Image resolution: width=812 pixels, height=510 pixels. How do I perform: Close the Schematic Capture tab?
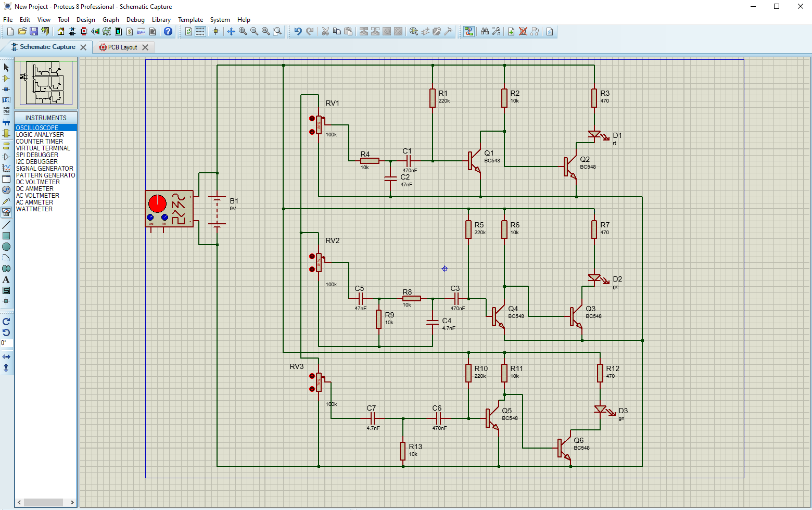coord(83,47)
